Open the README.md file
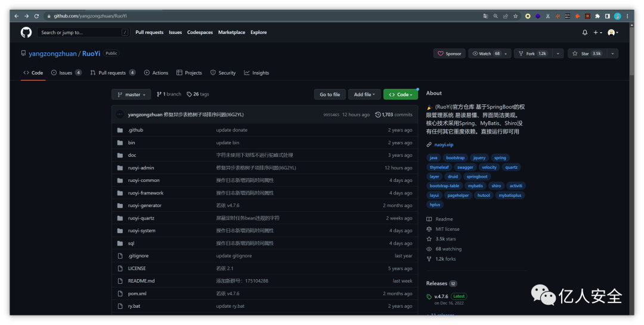The height and width of the screenshot is (325, 644). (x=141, y=281)
